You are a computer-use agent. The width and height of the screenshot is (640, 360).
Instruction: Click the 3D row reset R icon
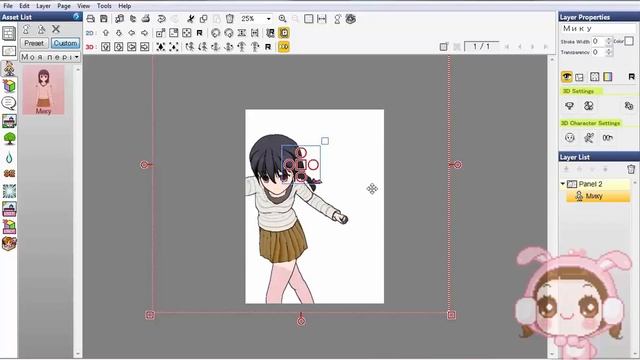pos(268,47)
